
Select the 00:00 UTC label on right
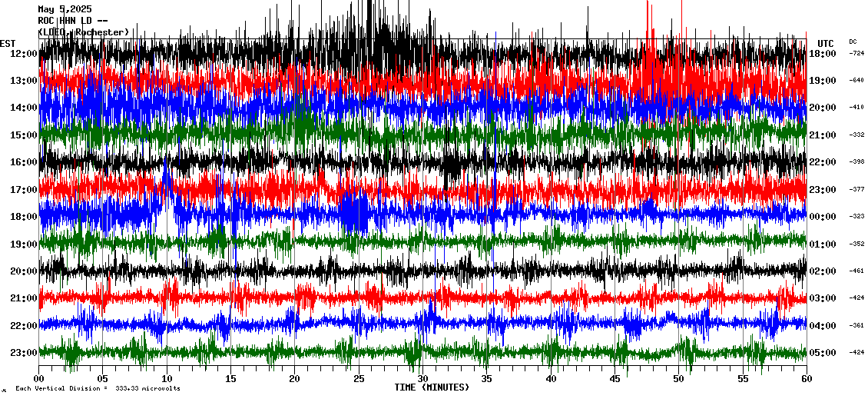pos(822,217)
